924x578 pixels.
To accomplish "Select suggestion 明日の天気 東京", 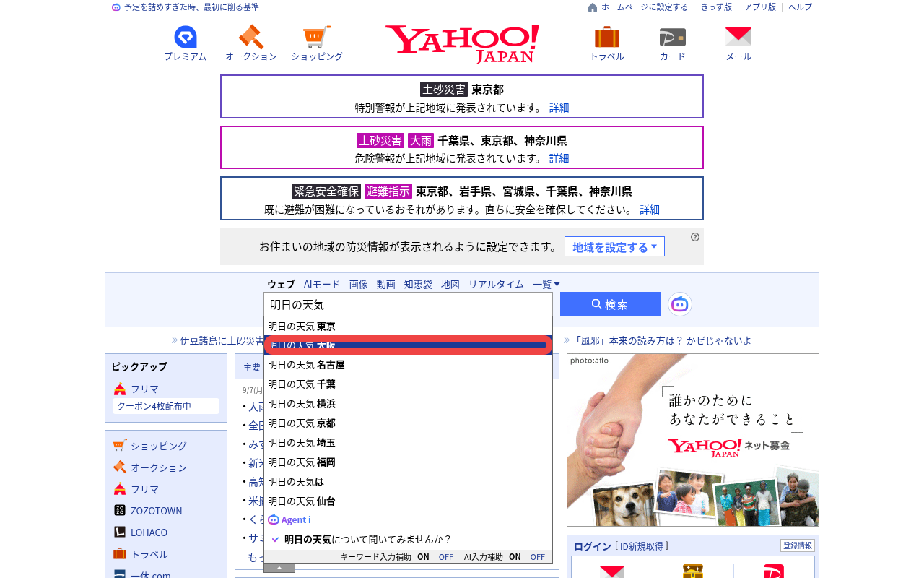I will (x=408, y=327).
